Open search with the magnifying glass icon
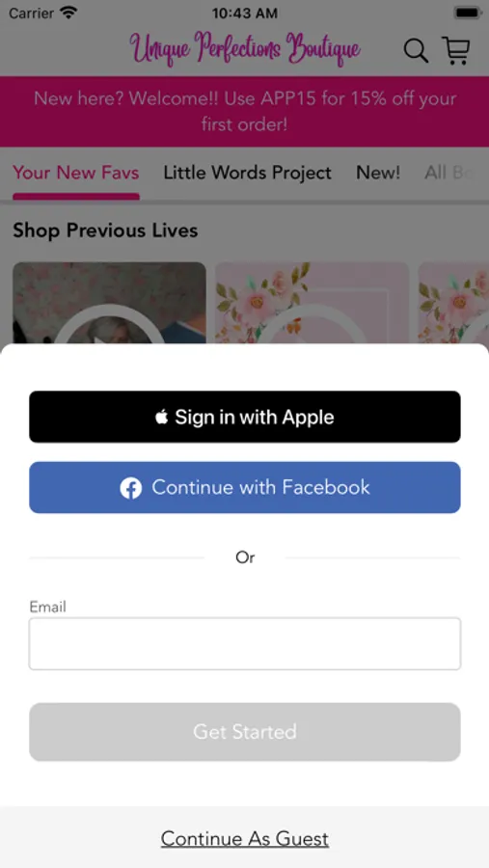 point(416,51)
